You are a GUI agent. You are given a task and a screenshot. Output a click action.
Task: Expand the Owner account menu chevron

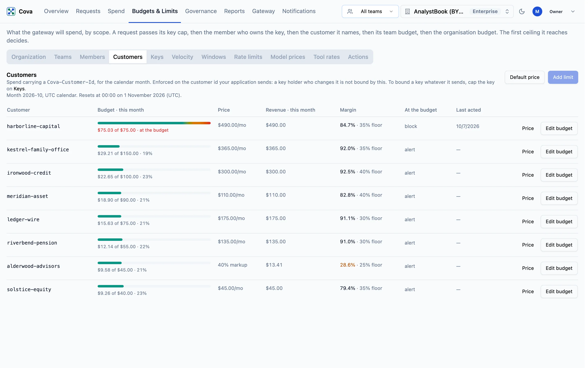(573, 11)
